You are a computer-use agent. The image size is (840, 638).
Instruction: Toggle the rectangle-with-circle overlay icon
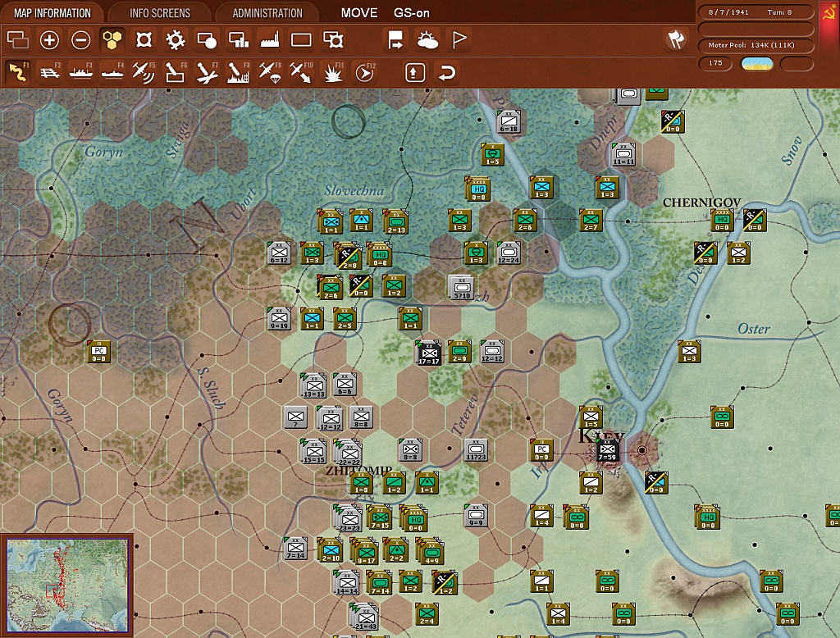pos(207,39)
